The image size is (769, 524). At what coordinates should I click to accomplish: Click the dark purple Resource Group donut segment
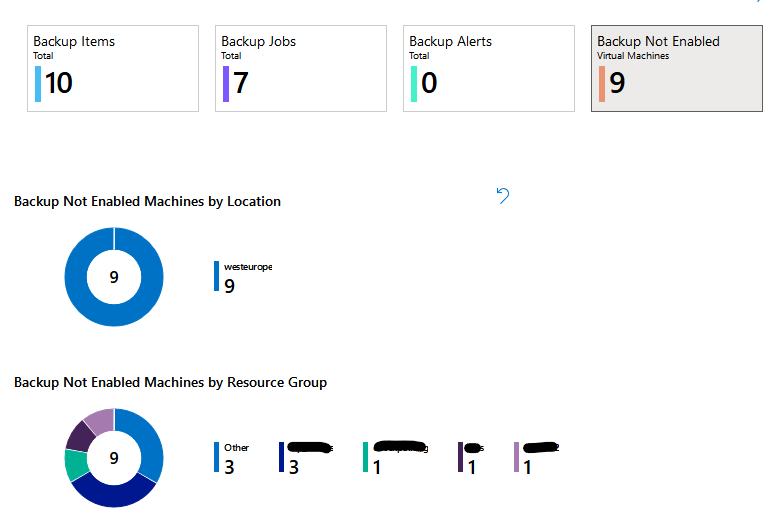click(80, 435)
